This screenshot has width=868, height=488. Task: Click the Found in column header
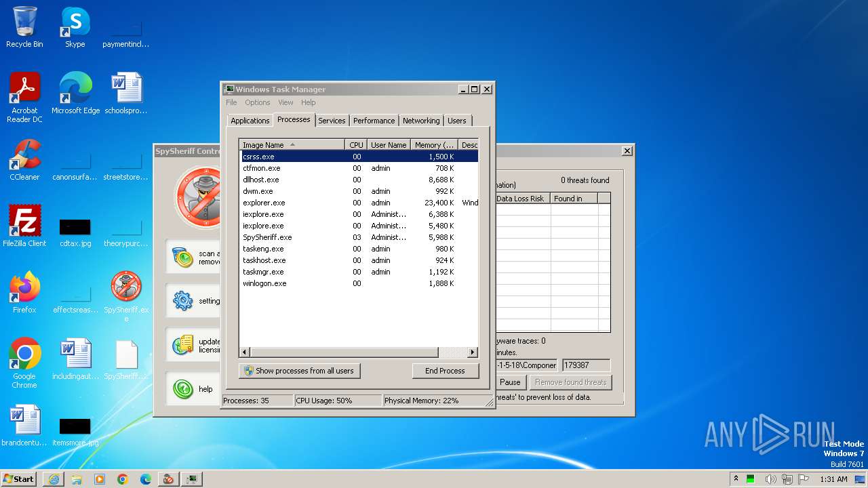click(x=574, y=199)
